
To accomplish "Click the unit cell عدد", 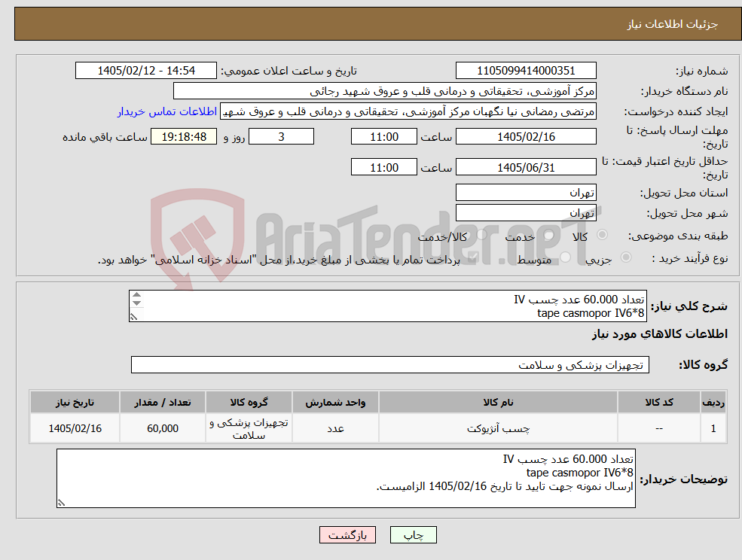I will tap(335, 428).
